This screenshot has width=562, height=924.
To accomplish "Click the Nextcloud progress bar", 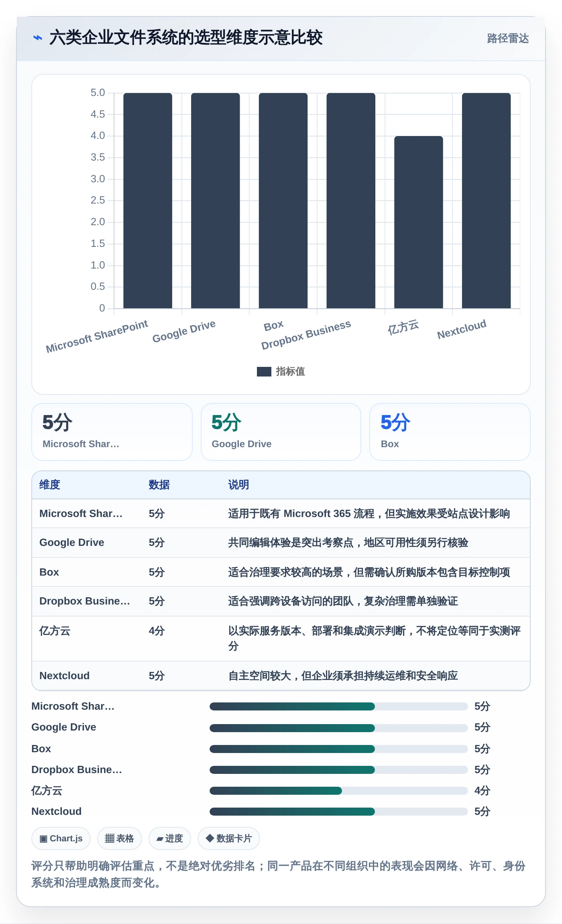I will point(338,812).
